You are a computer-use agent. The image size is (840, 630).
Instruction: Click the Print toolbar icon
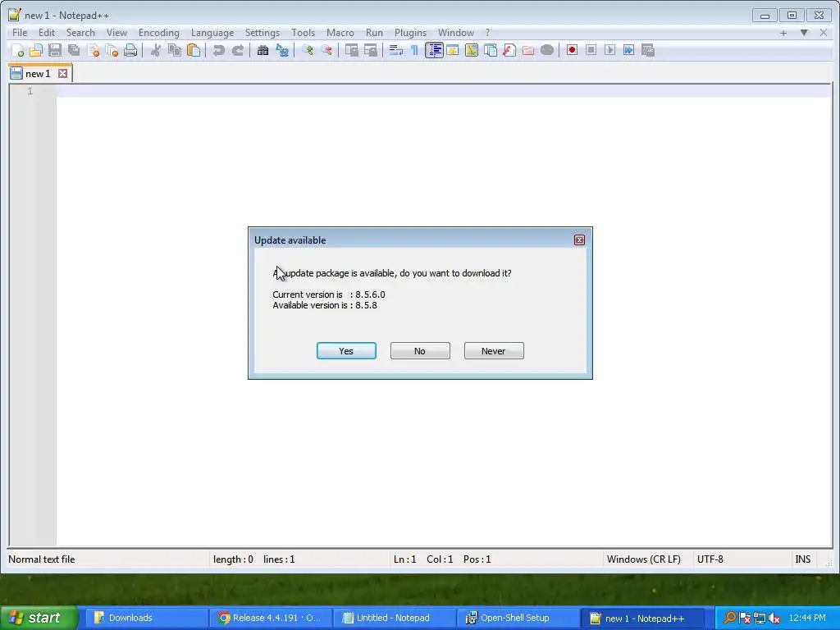(130, 50)
